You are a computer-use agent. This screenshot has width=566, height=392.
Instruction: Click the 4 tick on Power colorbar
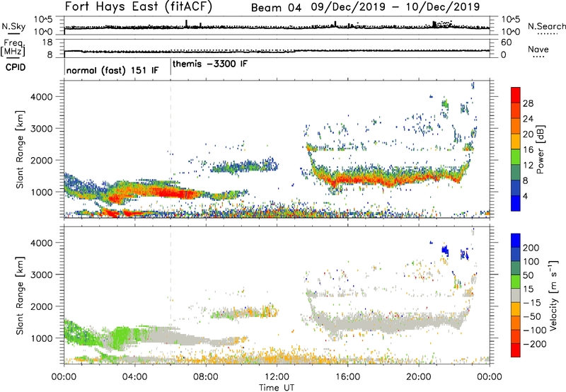[526, 196]
